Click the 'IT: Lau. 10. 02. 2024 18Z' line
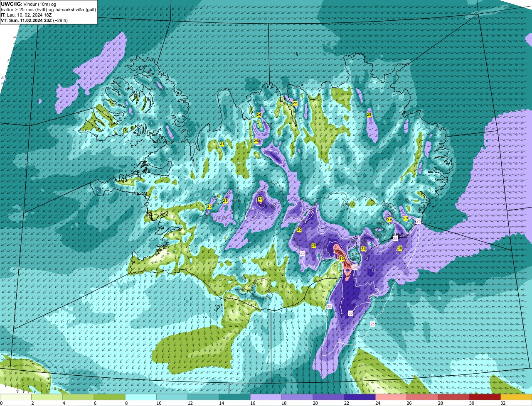532x406 pixels. 27,15
